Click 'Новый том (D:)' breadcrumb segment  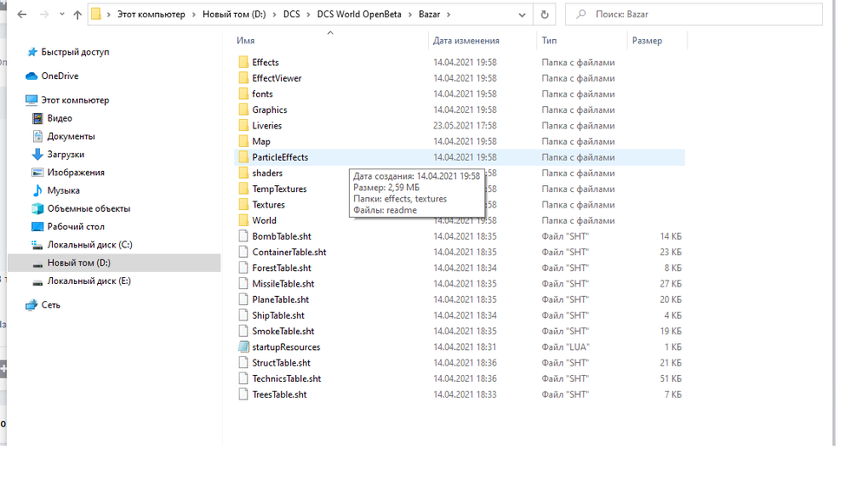click(x=234, y=15)
